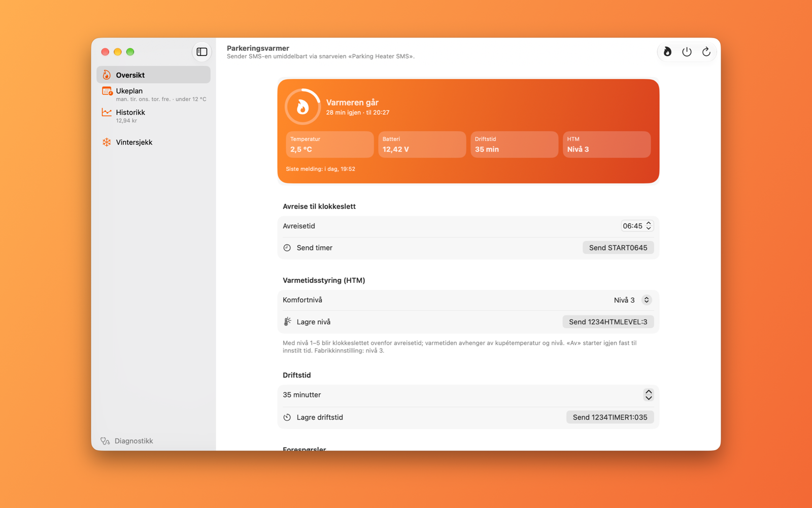Image resolution: width=812 pixels, height=508 pixels.
Task: Open the Komfortnivå Nivå 3 dropdown
Action: click(632, 300)
